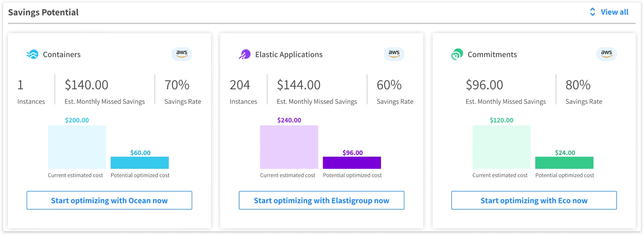The height and width of the screenshot is (235, 644).
Task: Expand list with View all chevron arrows
Action: [593, 12]
